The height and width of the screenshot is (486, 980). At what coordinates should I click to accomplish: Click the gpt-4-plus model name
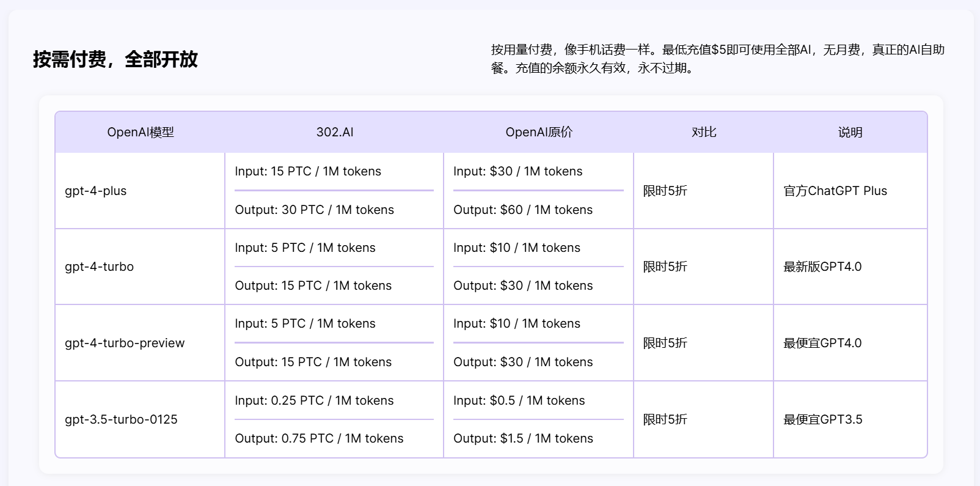coord(96,191)
